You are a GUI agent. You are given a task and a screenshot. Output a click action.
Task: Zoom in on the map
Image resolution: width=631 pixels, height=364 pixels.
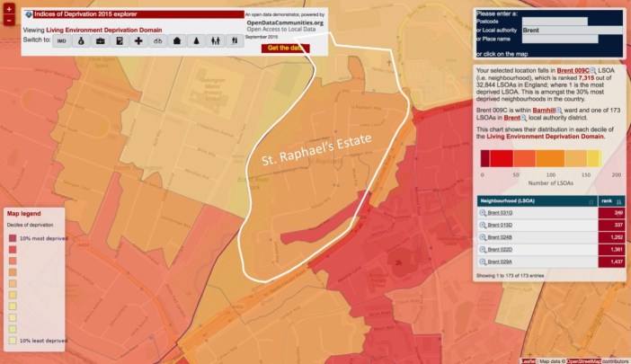[x=10, y=12]
